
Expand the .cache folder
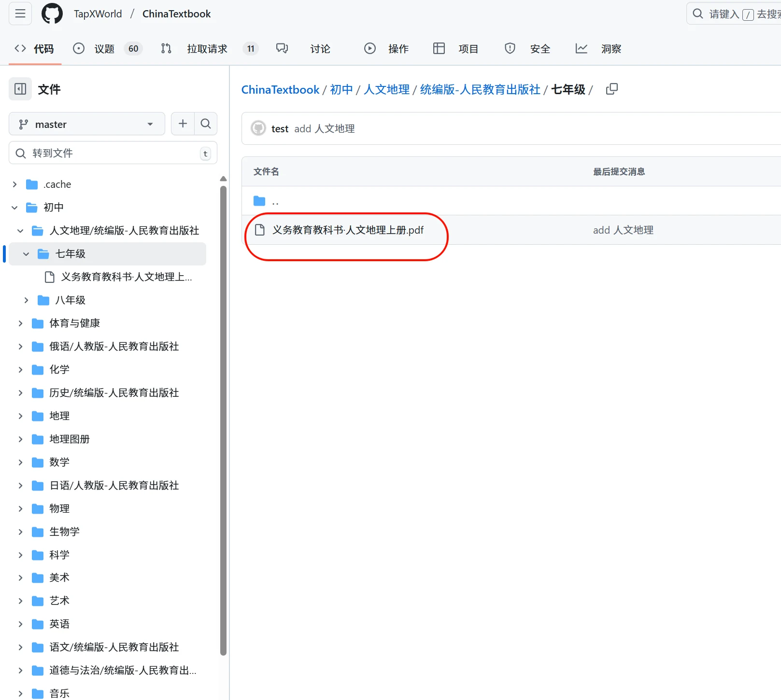pos(14,184)
